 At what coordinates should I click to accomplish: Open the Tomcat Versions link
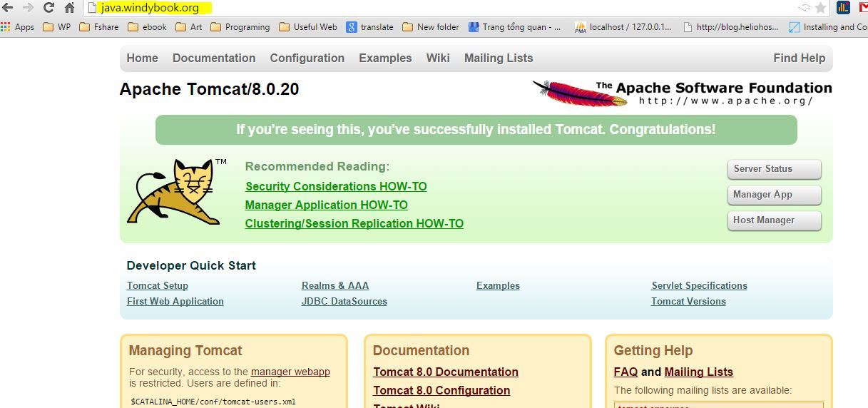click(x=688, y=302)
